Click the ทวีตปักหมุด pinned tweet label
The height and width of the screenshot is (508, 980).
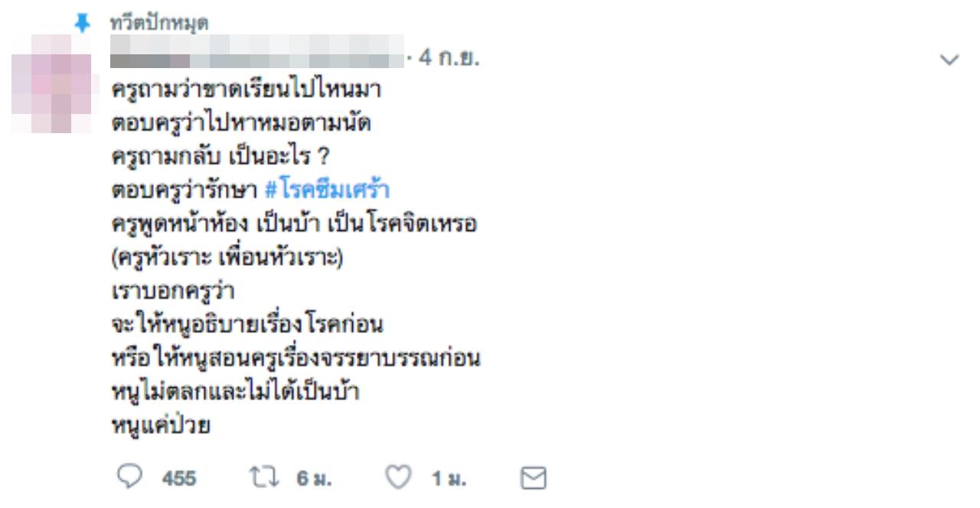coord(159,24)
